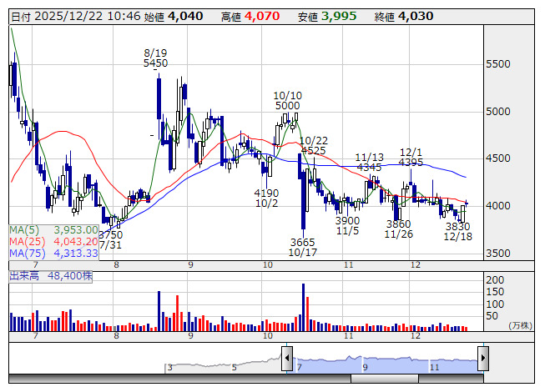545x392 pixels.
Task: Click the 3665 10/17 low label
Action: [x=303, y=247]
